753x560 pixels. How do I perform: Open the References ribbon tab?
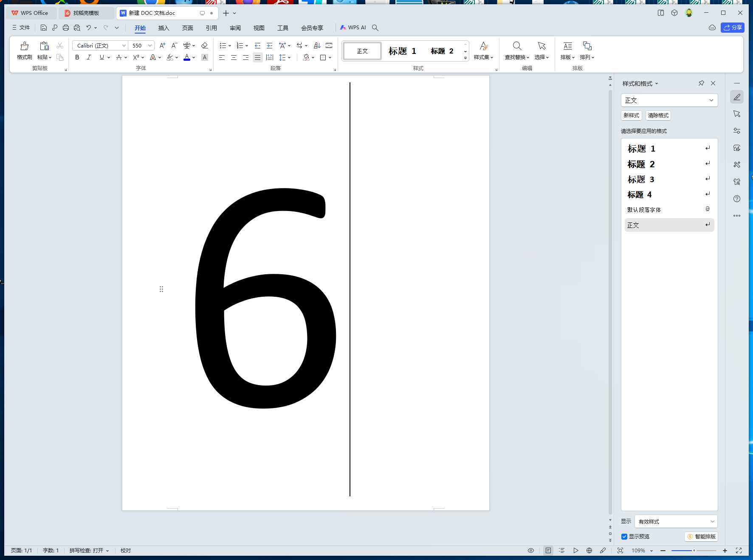[211, 28]
